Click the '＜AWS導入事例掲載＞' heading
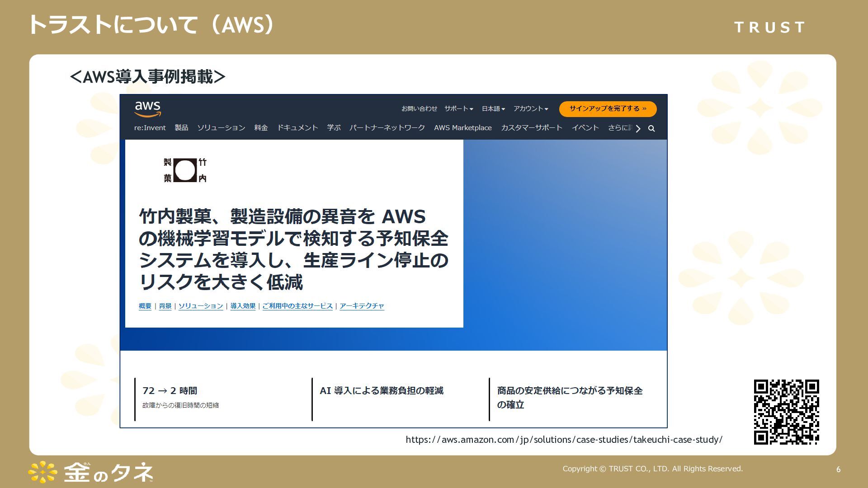The image size is (868, 488). [148, 77]
